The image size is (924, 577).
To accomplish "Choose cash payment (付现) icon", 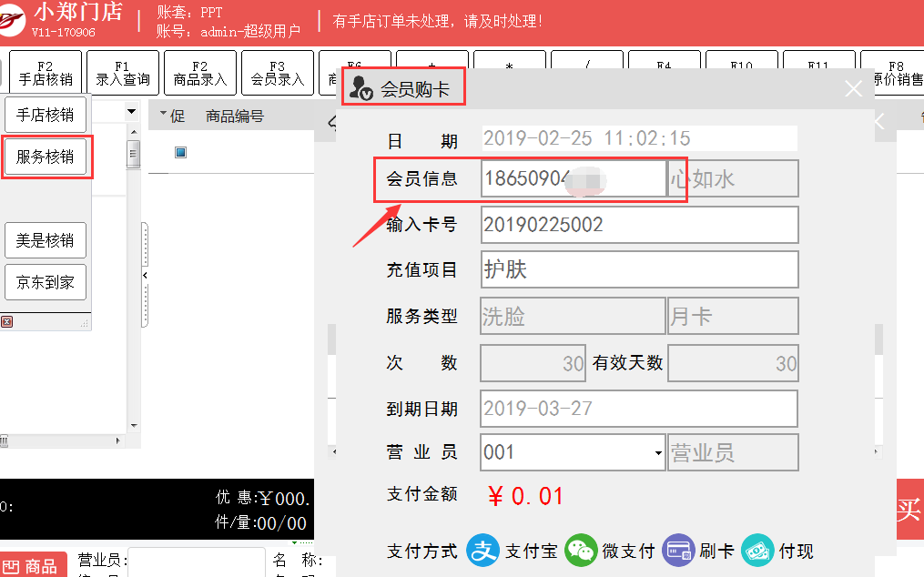I will [757, 551].
